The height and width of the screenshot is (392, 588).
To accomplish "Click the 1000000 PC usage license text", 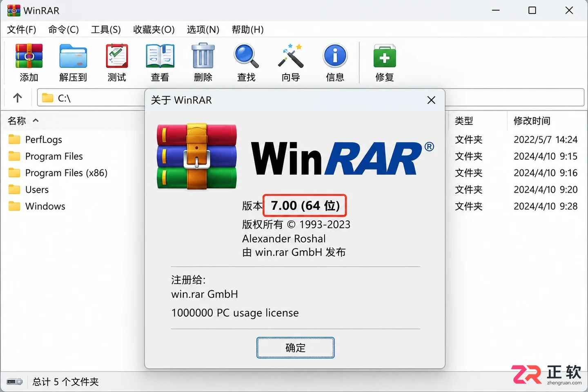I will click(x=235, y=313).
